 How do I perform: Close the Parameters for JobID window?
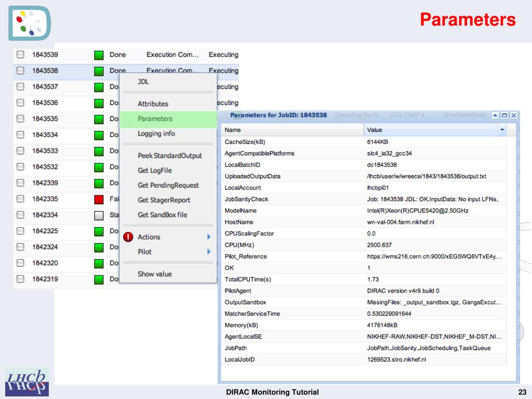pos(514,115)
